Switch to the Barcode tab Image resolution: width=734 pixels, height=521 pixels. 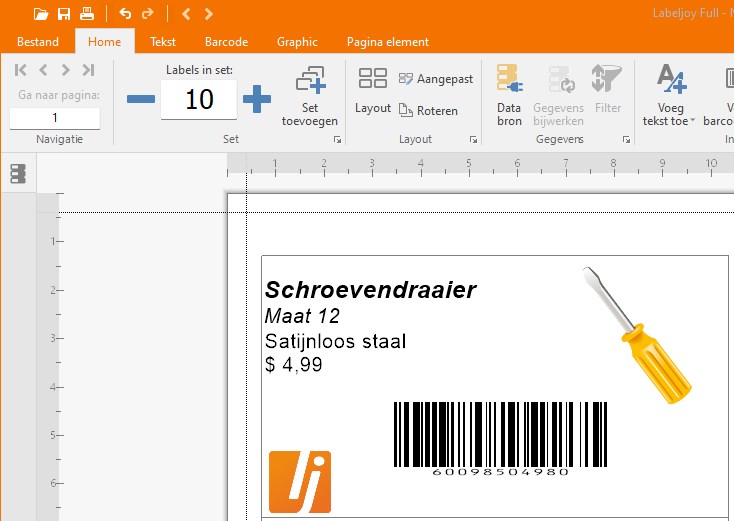pos(227,42)
